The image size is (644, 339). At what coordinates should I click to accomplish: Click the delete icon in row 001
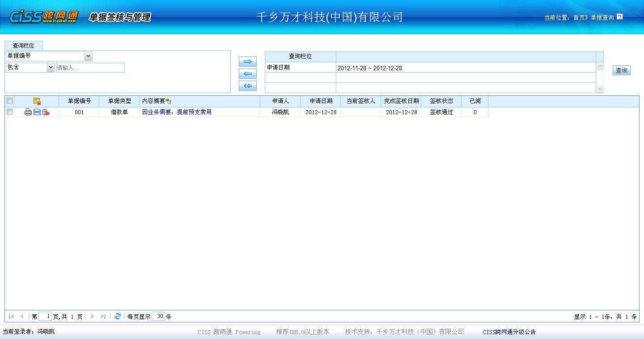tap(46, 112)
